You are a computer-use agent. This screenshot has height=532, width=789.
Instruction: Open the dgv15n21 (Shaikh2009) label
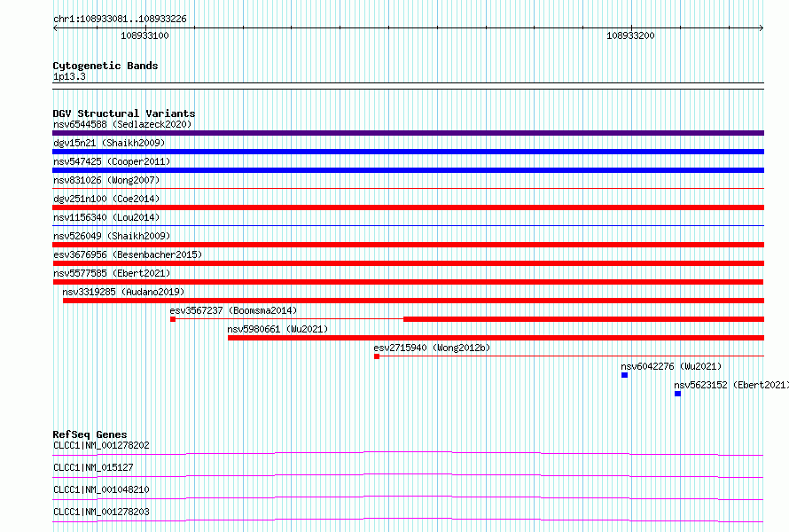tap(109, 143)
